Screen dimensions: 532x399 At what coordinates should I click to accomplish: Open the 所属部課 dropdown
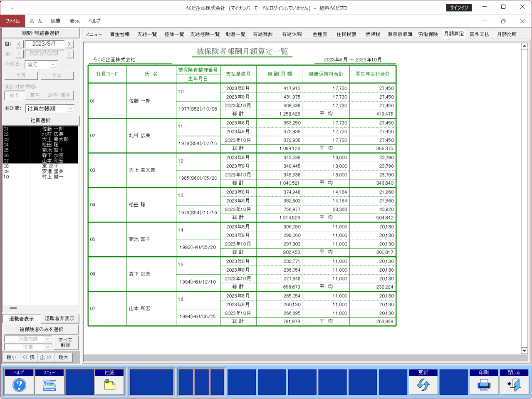[x=48, y=339]
